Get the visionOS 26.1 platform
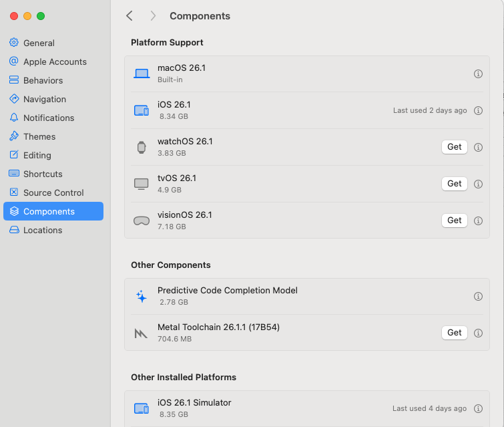Screen dimensions: 504x427 454,221
